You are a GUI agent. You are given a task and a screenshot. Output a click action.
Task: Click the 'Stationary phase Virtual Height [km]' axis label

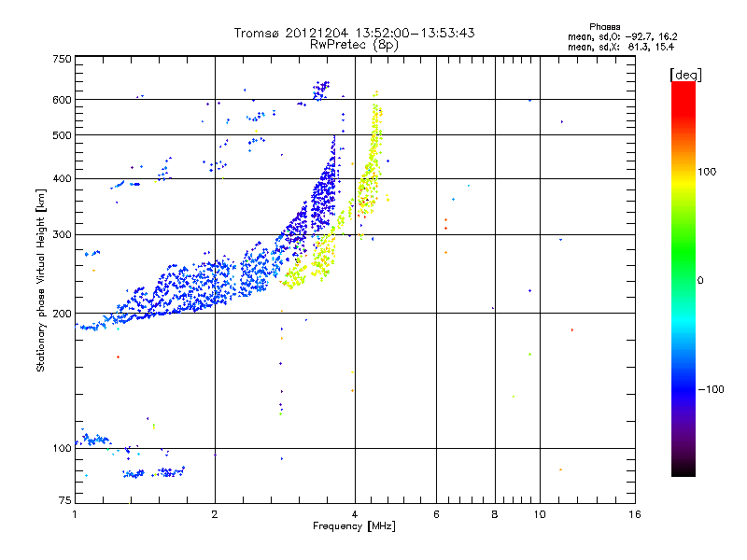pyautogui.click(x=40, y=280)
